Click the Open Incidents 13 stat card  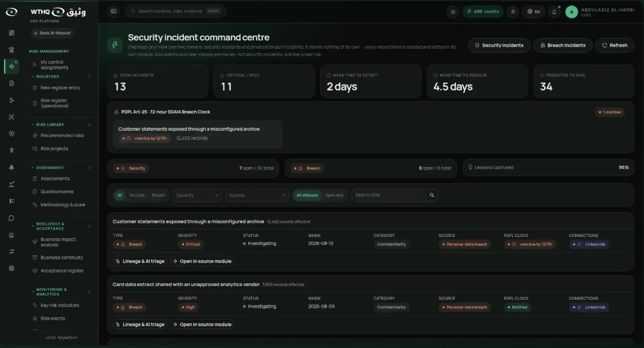(x=158, y=81)
